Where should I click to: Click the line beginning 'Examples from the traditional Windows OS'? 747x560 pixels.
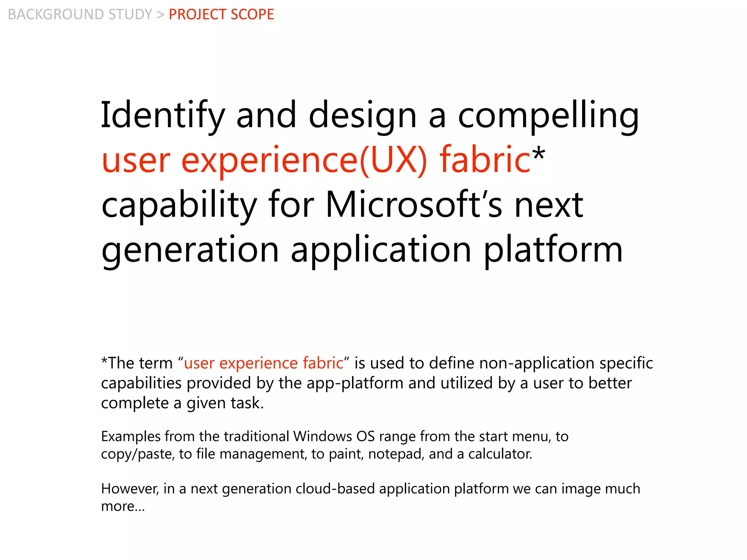334,436
